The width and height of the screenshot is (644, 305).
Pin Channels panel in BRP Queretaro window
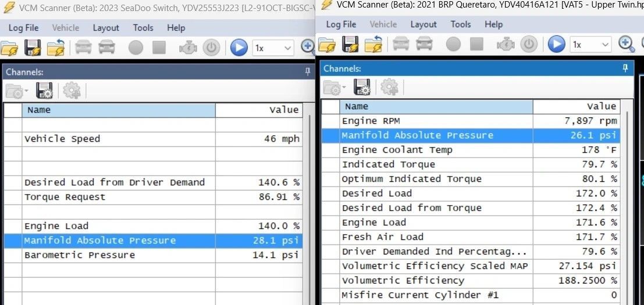point(625,69)
